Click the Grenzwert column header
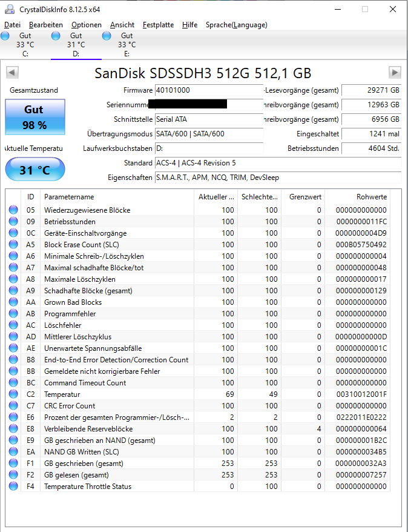 pos(303,197)
